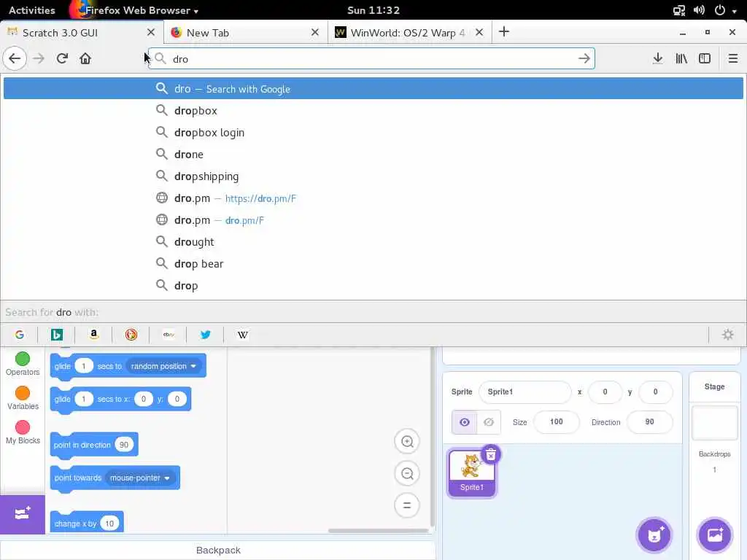Screen dimensions: 747x560
Task: Open the Firefox hamburger menu
Action: 733,58
